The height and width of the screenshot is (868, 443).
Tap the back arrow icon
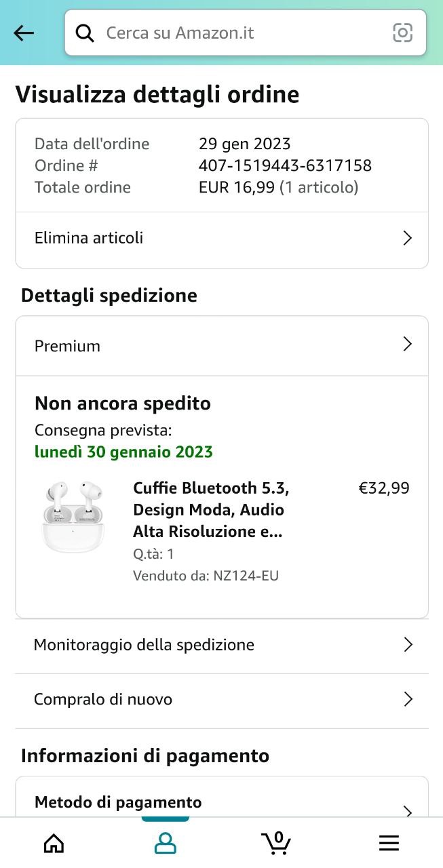pos(24,33)
